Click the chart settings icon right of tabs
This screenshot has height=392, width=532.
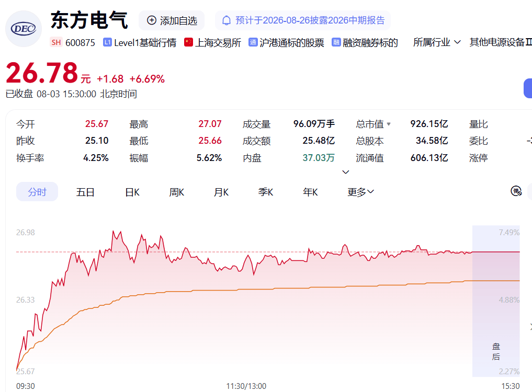click(x=516, y=191)
